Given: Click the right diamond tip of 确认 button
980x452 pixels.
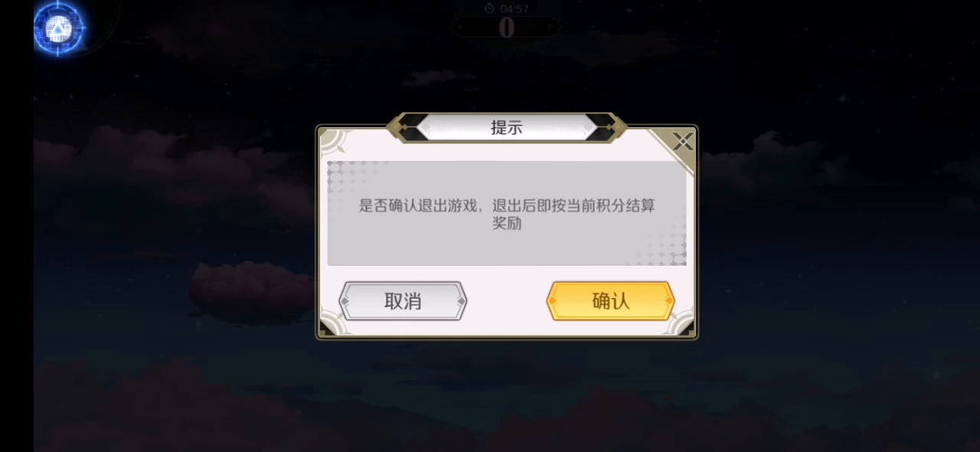Looking at the screenshot, I should (x=670, y=301).
